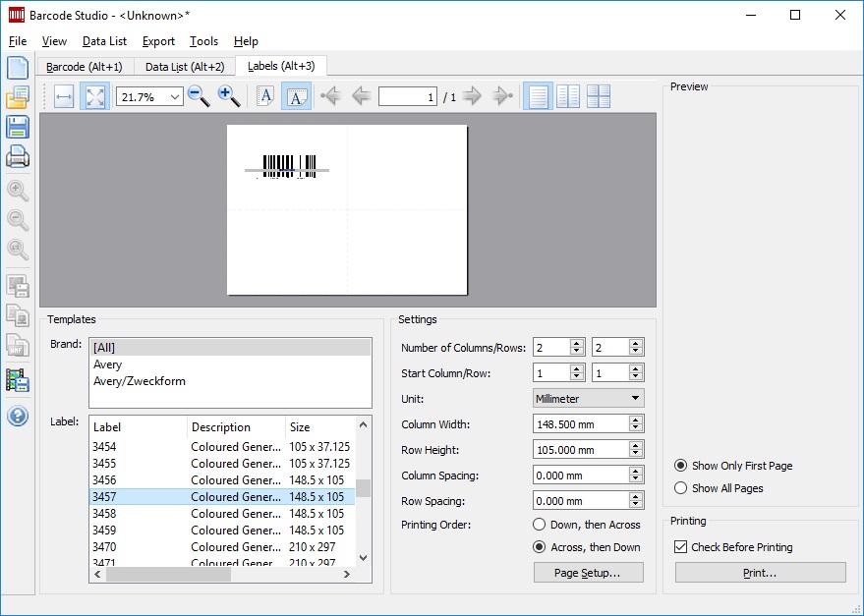Copy barcode as WMF using sidebar icon
Viewport: 864px width, 616px height.
pos(18,345)
